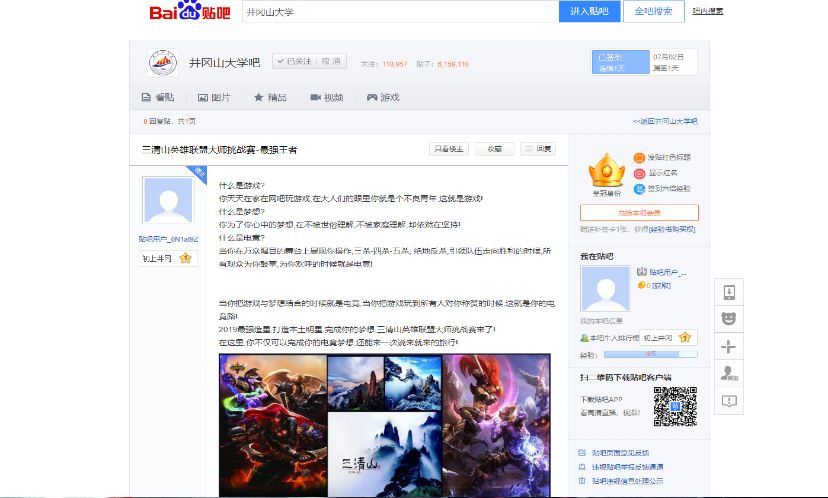
Task: Switch to the 视频 tab
Action: point(326,97)
